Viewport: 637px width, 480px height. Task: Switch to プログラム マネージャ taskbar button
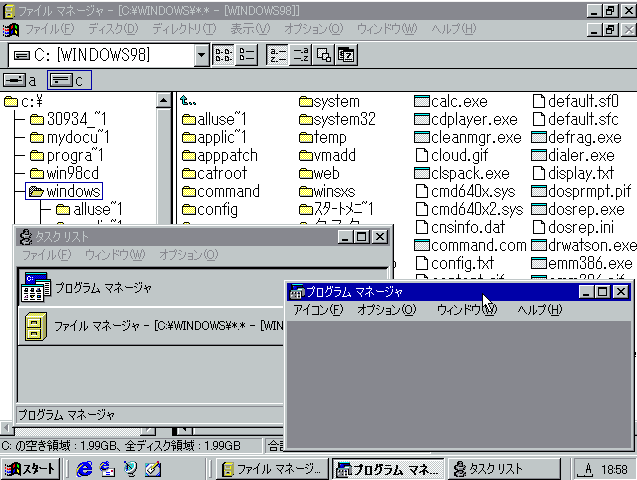(x=389, y=469)
